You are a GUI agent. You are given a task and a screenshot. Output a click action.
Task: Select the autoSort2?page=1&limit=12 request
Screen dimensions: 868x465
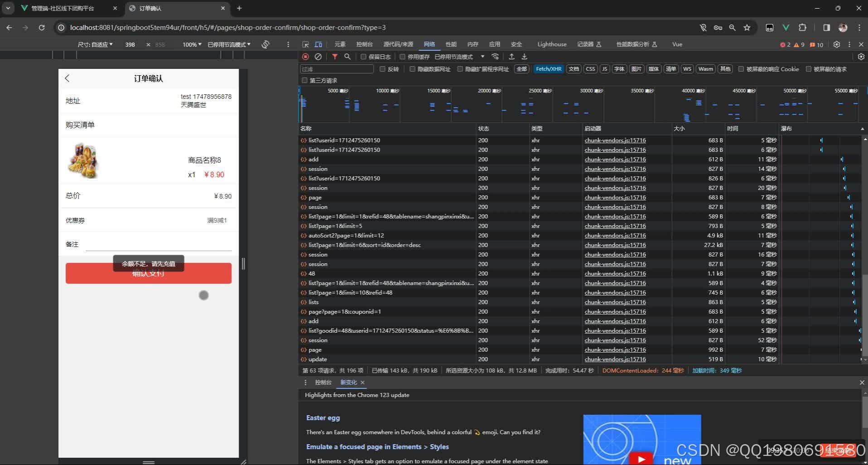pyautogui.click(x=346, y=235)
